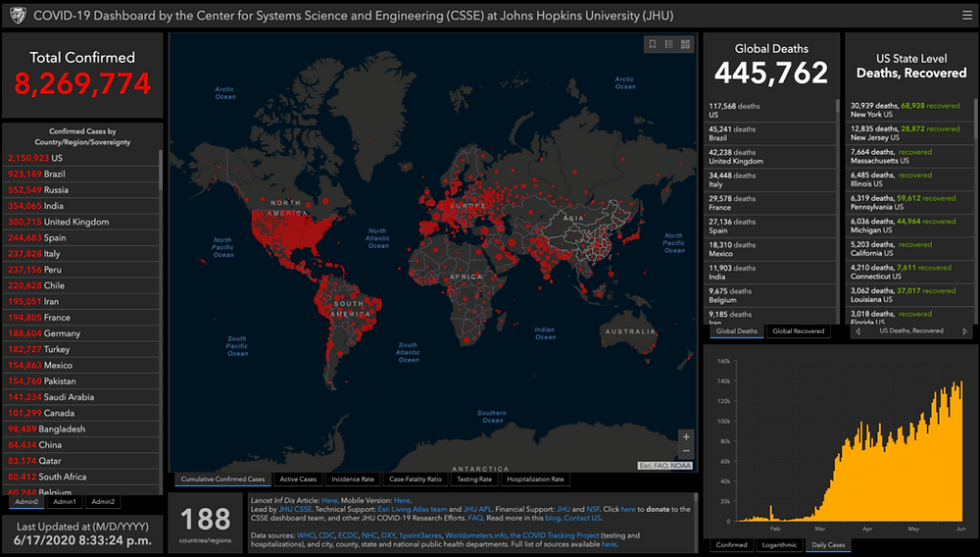Zoom in on the map with plus
980x557 pixels.
coord(686,437)
